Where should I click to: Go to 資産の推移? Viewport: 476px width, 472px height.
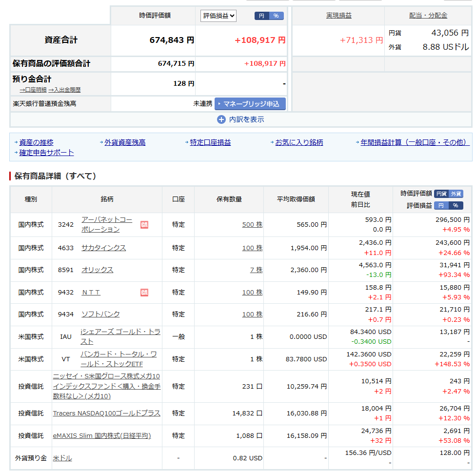tap(37, 142)
